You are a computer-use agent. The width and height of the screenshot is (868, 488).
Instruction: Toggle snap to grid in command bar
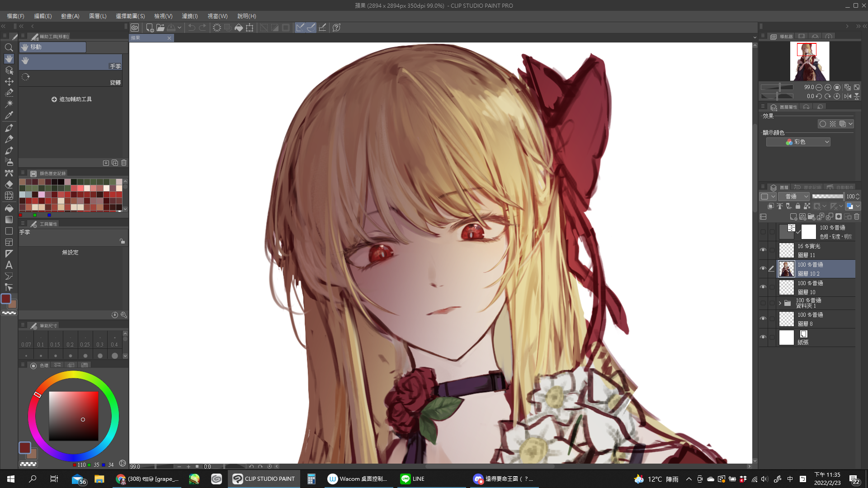pyautogui.click(x=322, y=28)
